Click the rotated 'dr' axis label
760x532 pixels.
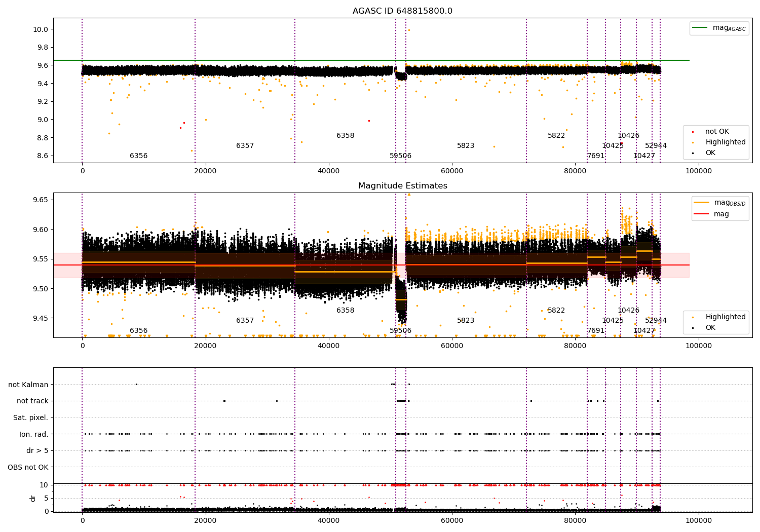coord(33,498)
